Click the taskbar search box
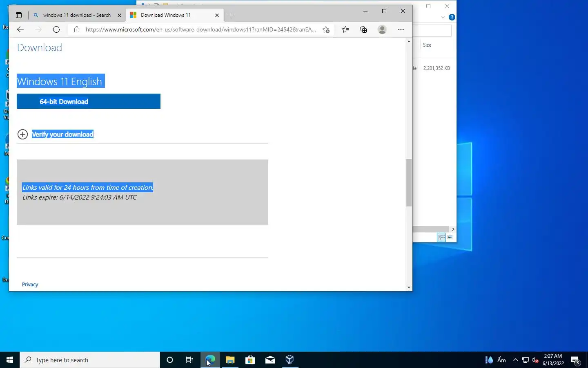The width and height of the screenshot is (588, 368). (90, 360)
